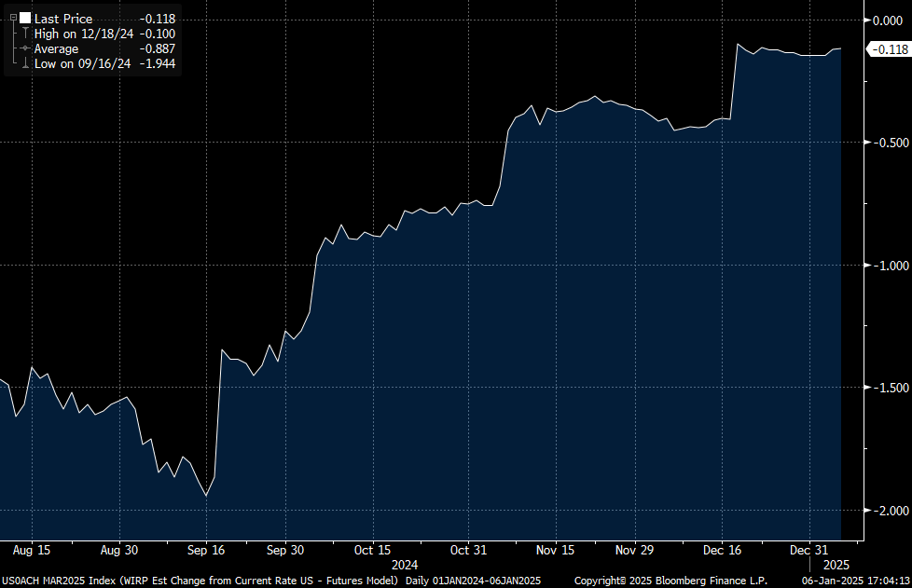
Task: Click the white Last Price color swatch
Action: (x=24, y=18)
